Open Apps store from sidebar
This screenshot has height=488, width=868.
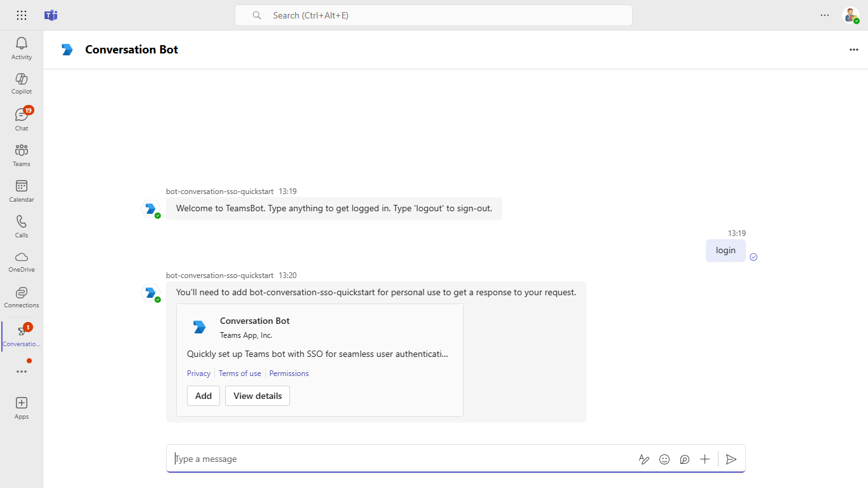coord(22,408)
